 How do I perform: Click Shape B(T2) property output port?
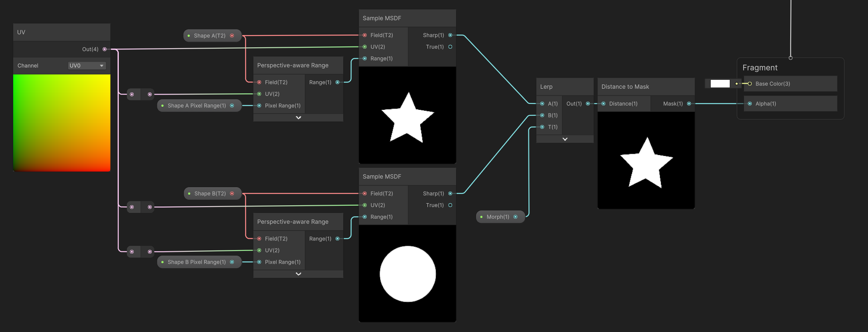(x=232, y=193)
